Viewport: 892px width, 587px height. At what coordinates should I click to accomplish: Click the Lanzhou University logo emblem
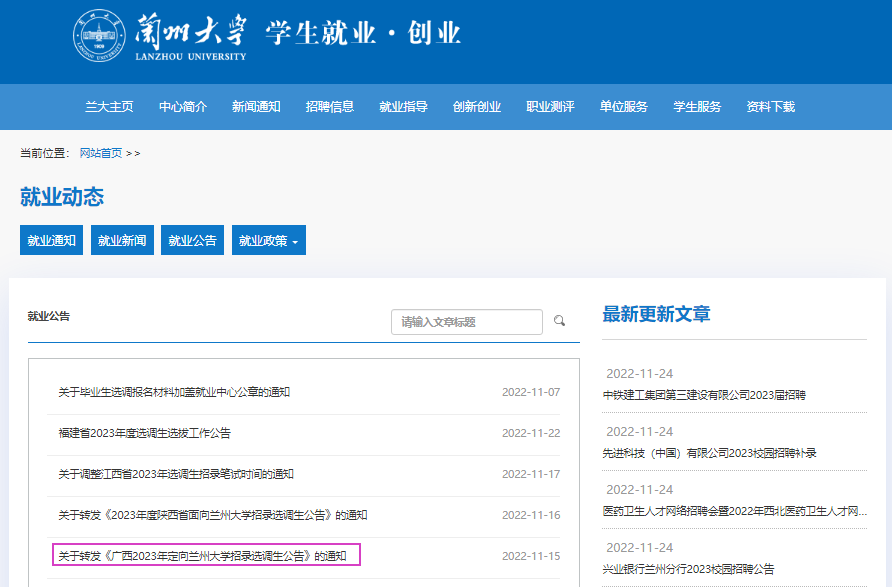99,35
